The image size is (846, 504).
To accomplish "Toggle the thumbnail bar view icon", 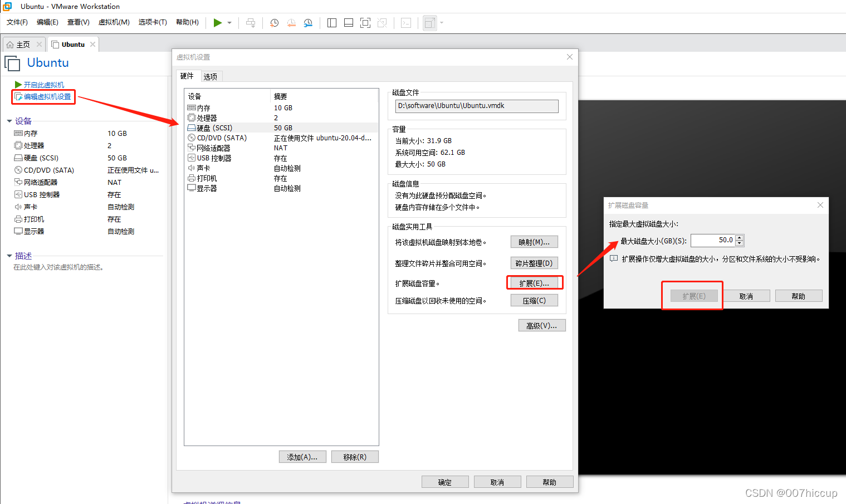I will 349,23.
